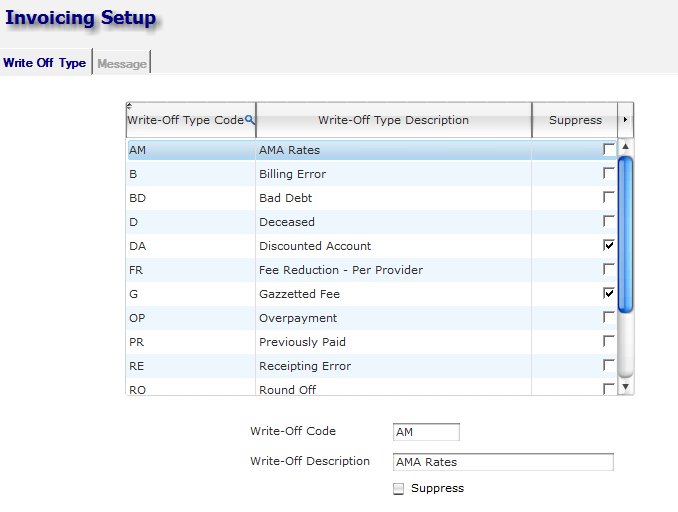Untick Suppress checkbox for Gazzetted Fee
Image resolution: width=678 pixels, height=512 pixels.
pos(609,293)
